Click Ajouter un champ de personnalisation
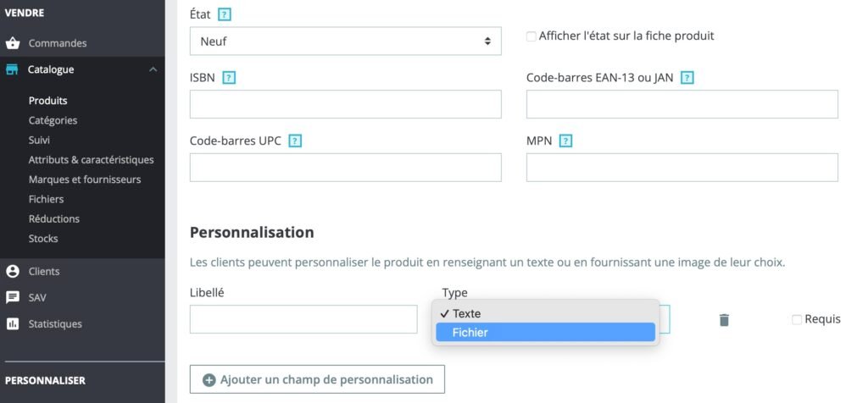868x403 pixels. [317, 379]
